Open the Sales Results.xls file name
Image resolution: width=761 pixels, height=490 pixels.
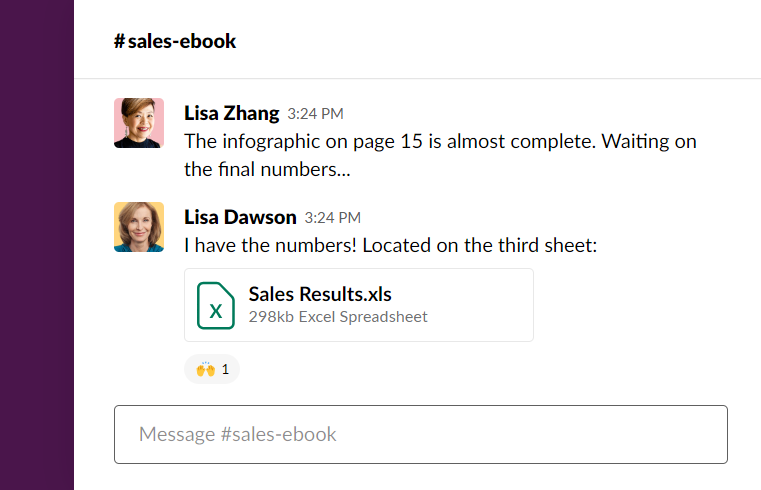click(x=320, y=294)
